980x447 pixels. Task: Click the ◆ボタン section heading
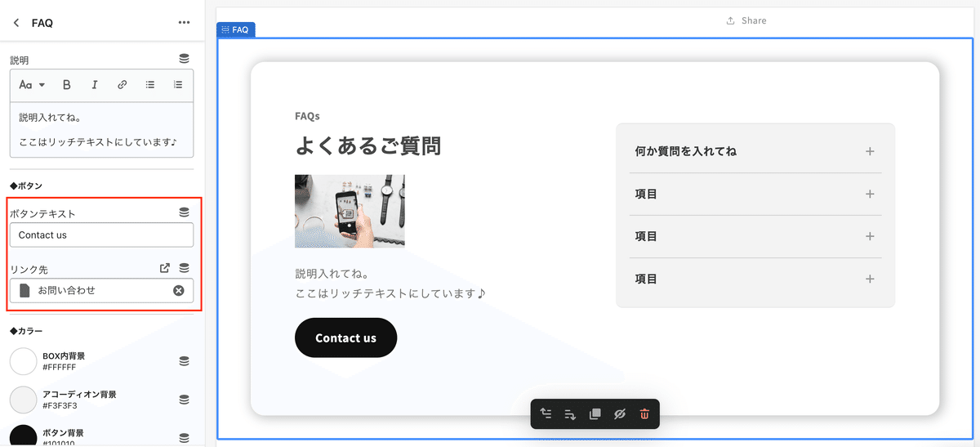[26, 186]
